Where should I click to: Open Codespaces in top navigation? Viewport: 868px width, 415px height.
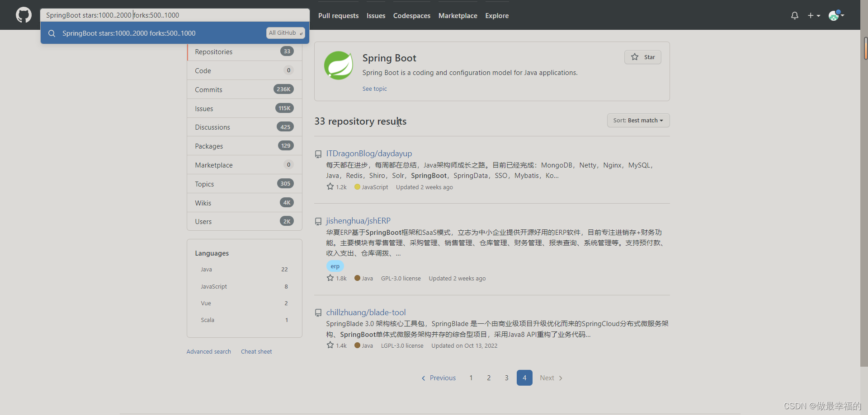412,15
